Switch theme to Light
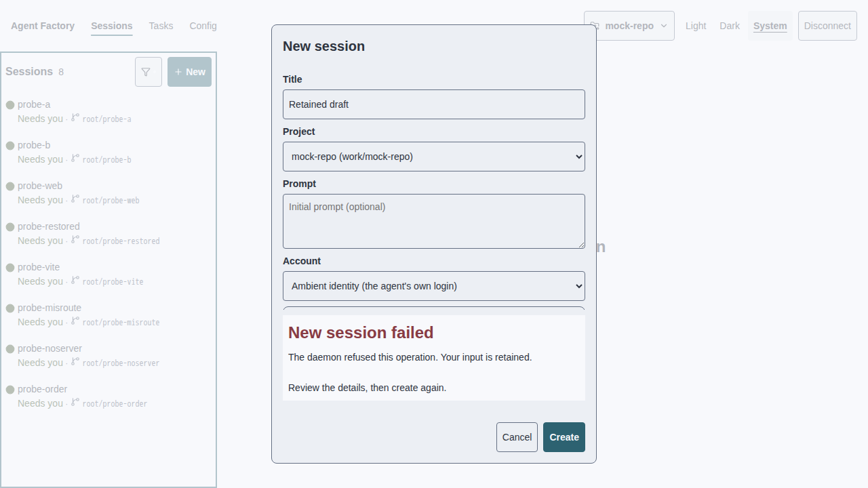 [696, 26]
